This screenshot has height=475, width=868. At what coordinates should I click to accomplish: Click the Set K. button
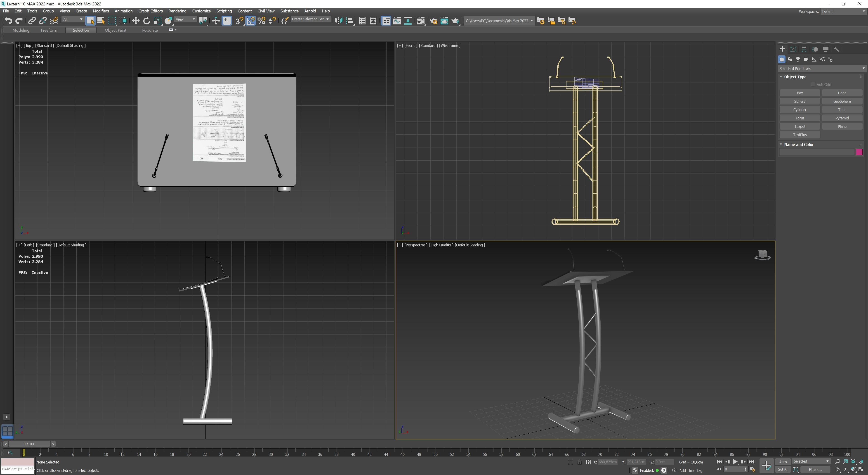coord(783,470)
